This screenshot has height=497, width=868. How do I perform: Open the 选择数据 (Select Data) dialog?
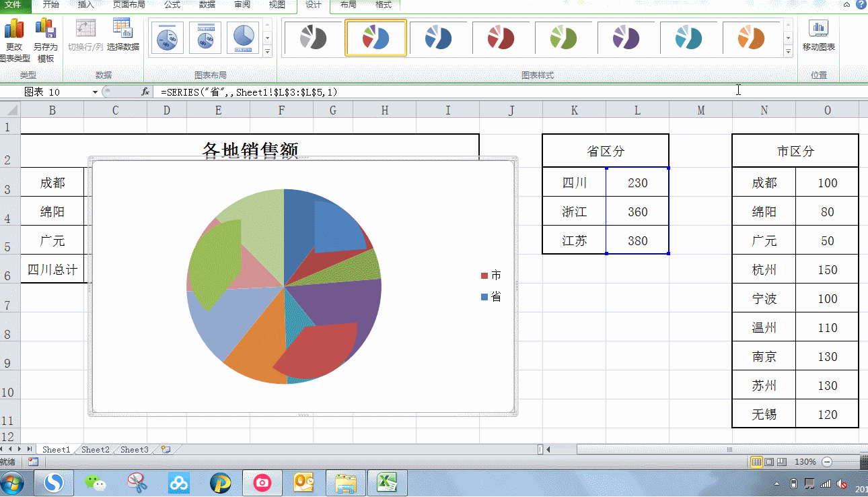pos(123,37)
